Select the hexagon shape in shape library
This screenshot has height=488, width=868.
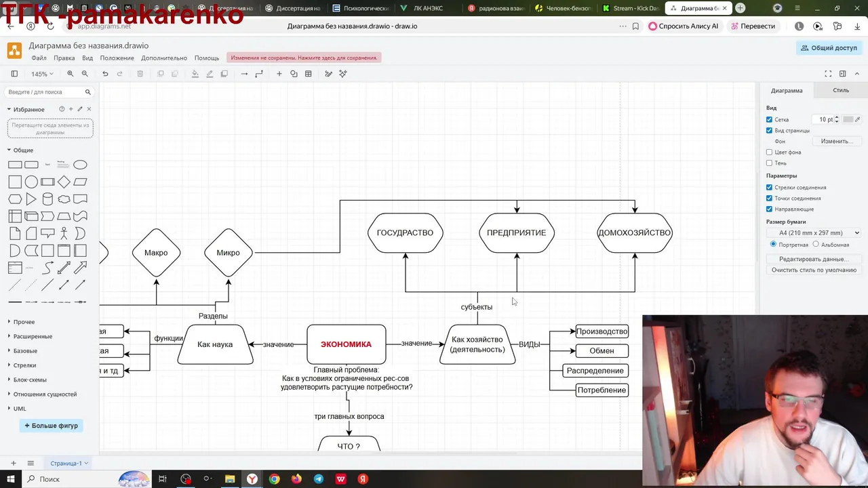click(x=15, y=199)
